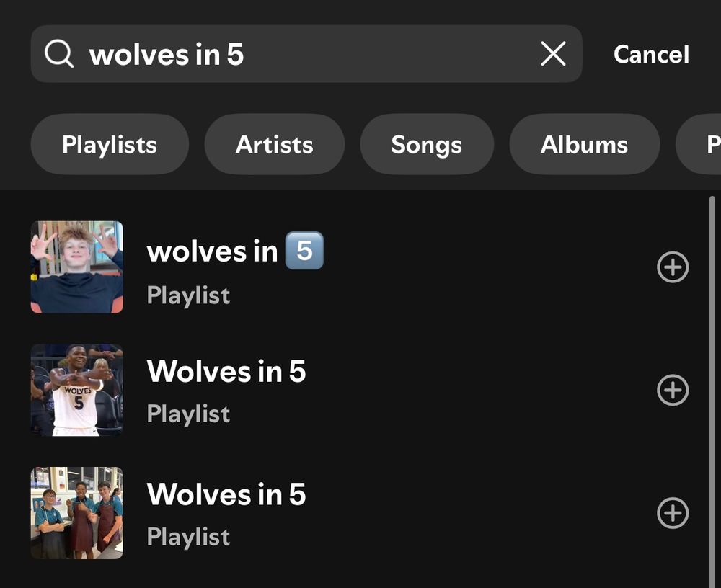The image size is (721, 588).
Task: Add the playlist with the basketball player cover
Action: pyautogui.click(x=673, y=390)
